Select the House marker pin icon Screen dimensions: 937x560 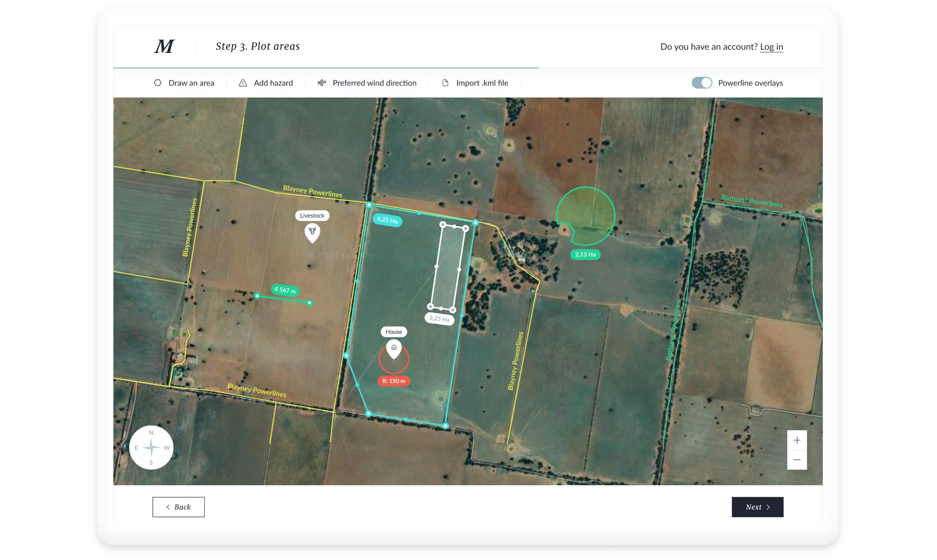pos(394,349)
